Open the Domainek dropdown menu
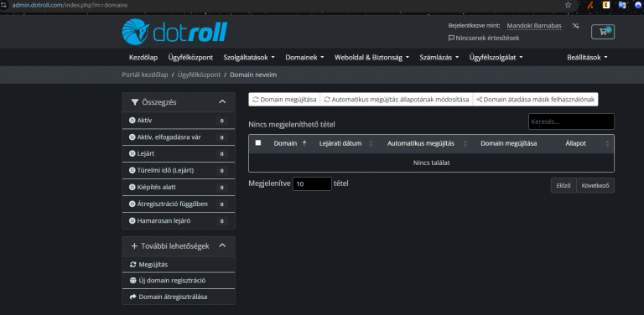 pos(304,58)
